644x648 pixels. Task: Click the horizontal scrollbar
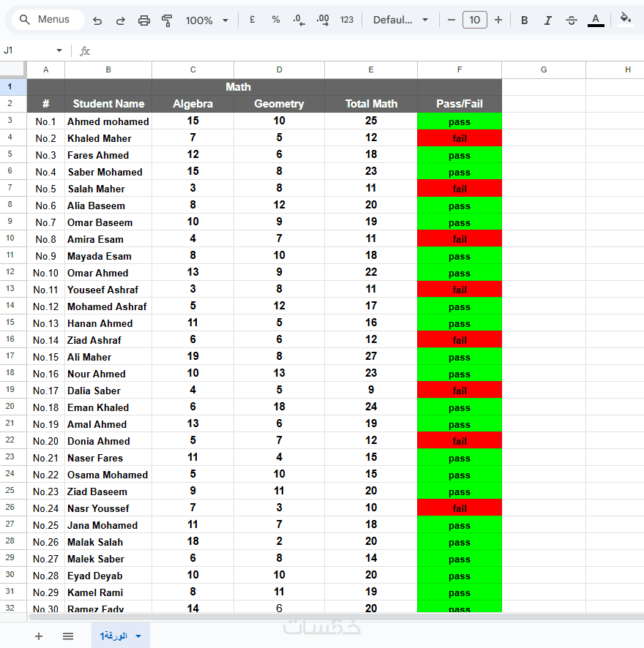point(335,617)
